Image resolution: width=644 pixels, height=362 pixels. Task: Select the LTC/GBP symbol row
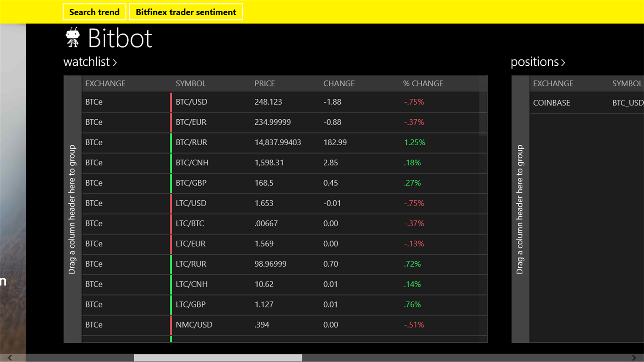point(191,304)
